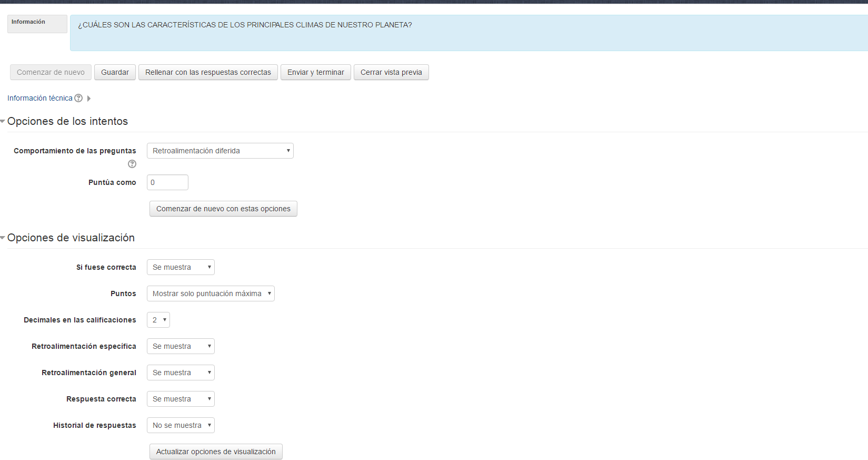Screen dimensions: 868x460
Task: Open Historial de respuestas dropdown
Action: pyautogui.click(x=181, y=425)
